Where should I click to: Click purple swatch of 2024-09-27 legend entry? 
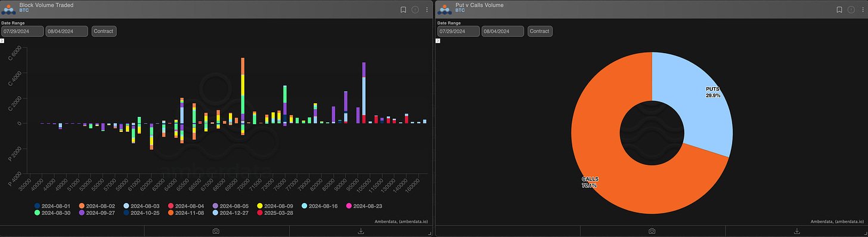[82, 213]
